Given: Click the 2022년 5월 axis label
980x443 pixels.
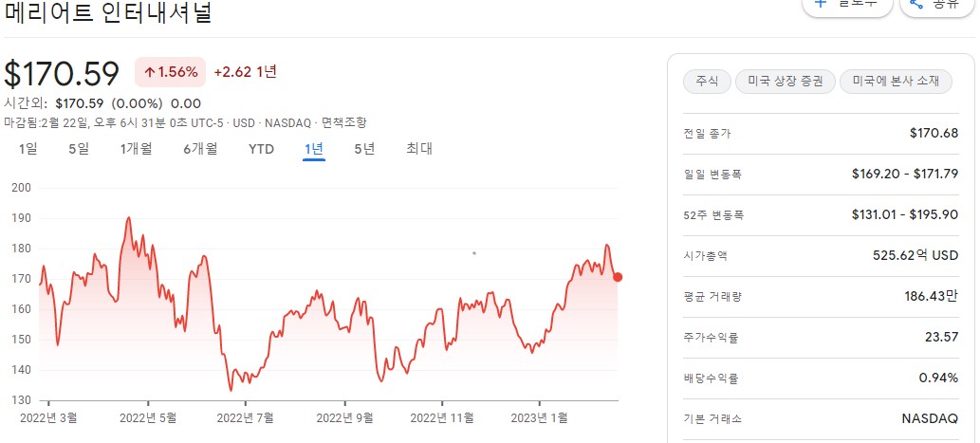Looking at the screenshot, I should 147,417.
